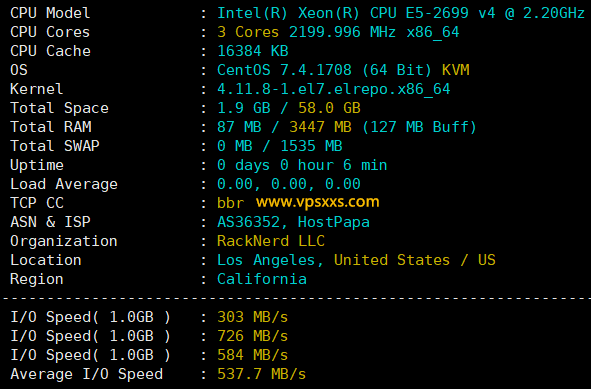This screenshot has width=591, height=389.
Task: Click the 'United States / US' text
Action: pos(415,260)
